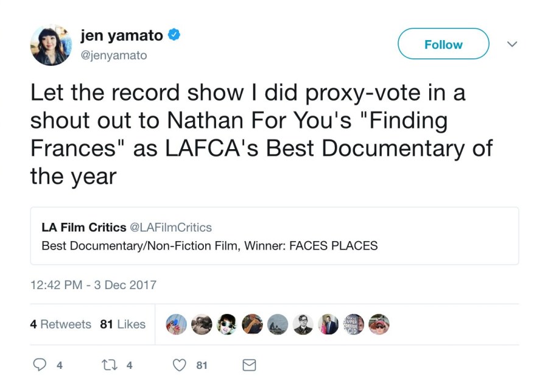This screenshot has height=392, width=548.
Task: Open the @LAFilmCritics handle in quote
Action: click(x=170, y=228)
